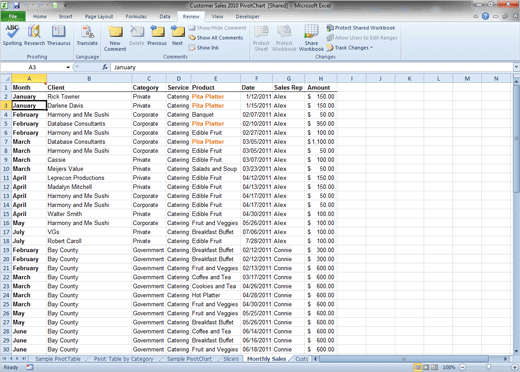Screen dimensions: 520x372
Task: Click the Sales Rep header cell
Action: tap(288, 87)
